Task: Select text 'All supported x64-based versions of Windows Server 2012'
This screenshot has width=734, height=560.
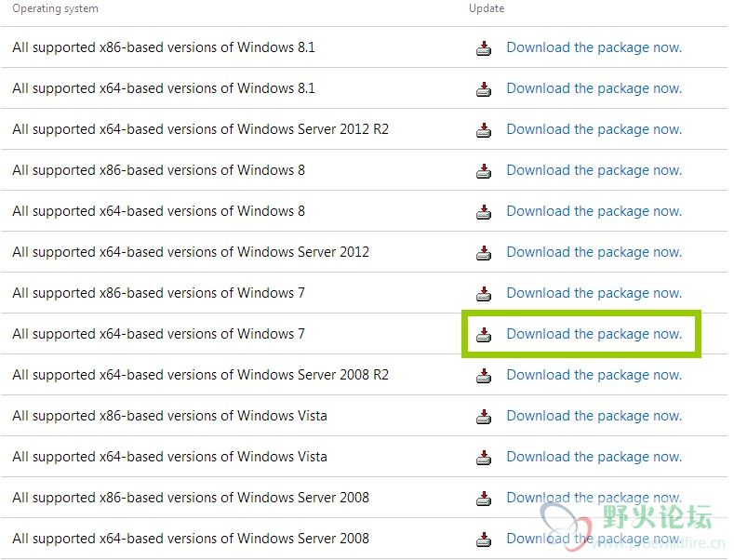Action: pyautogui.click(x=191, y=252)
